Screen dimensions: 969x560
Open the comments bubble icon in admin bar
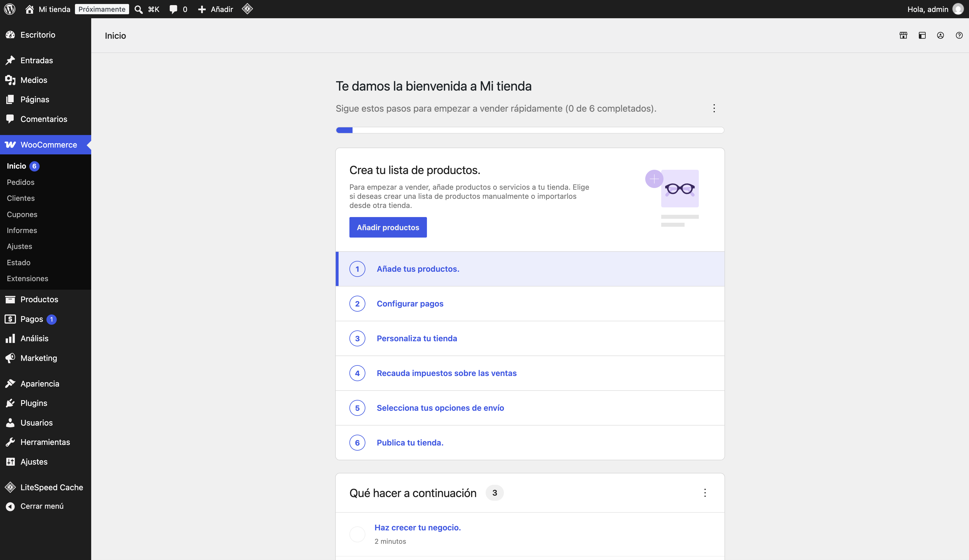click(x=173, y=9)
